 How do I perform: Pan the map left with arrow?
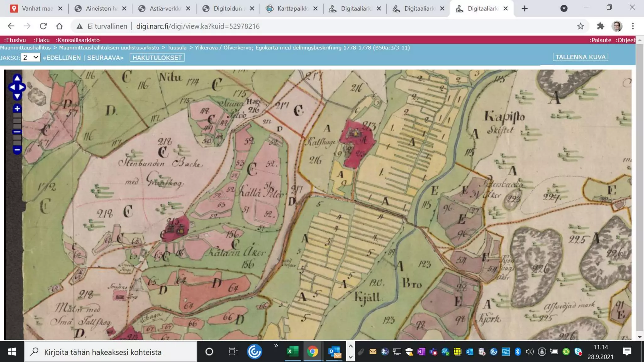pos(12,87)
